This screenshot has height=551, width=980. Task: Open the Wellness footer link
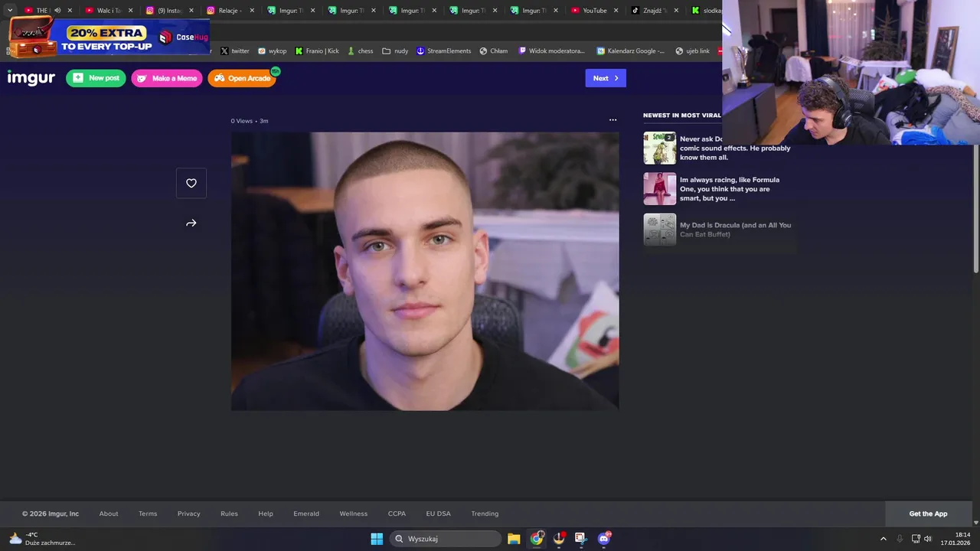pos(354,514)
